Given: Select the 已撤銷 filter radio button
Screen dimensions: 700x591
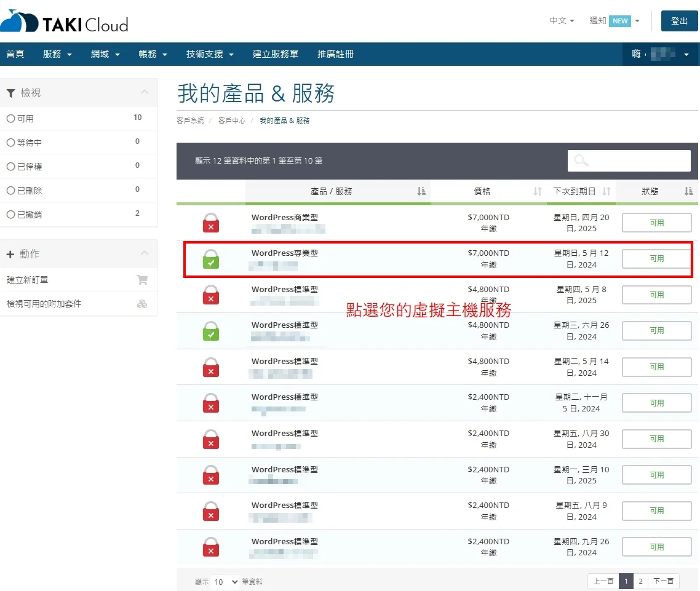Looking at the screenshot, I should [x=10, y=215].
